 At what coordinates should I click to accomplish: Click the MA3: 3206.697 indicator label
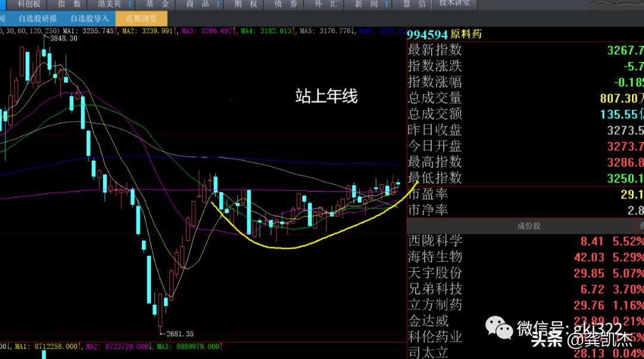207,31
